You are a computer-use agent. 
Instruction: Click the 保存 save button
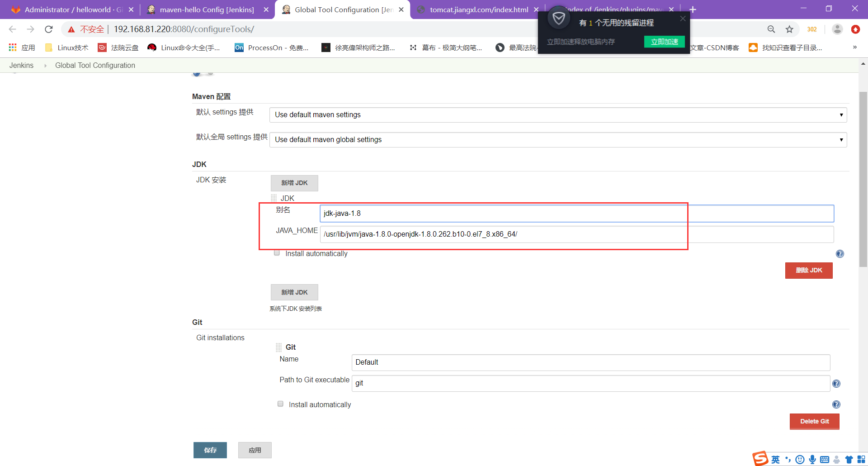click(210, 450)
